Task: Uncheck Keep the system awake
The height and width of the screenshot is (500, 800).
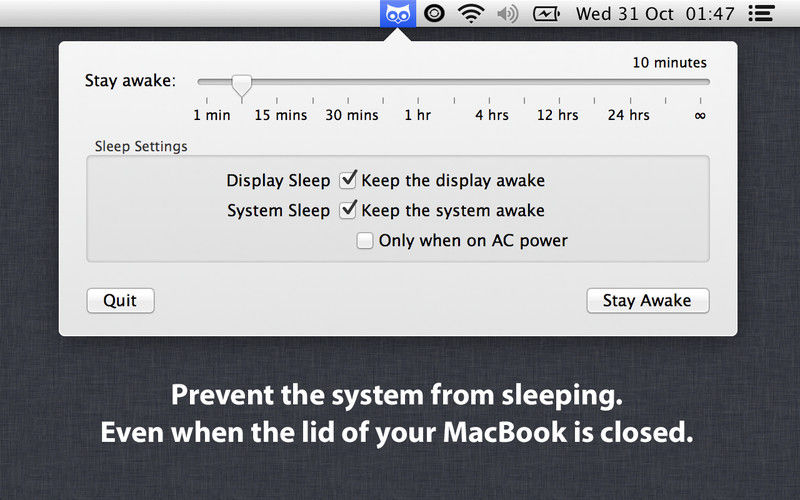Action: [348, 210]
